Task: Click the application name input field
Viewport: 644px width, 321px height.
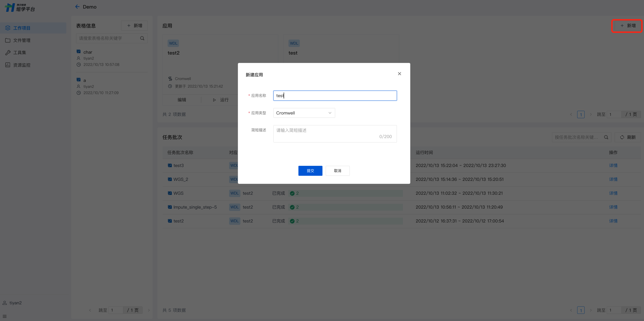Action: pos(335,96)
